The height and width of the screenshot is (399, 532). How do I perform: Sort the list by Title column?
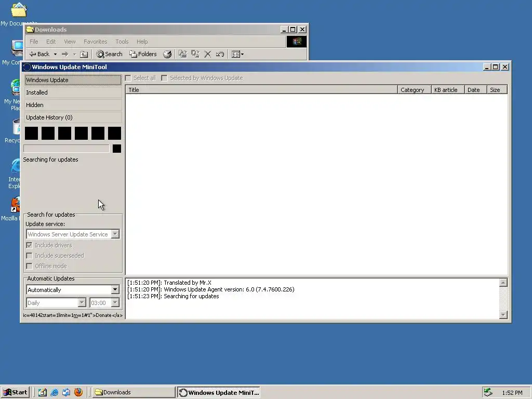262,90
